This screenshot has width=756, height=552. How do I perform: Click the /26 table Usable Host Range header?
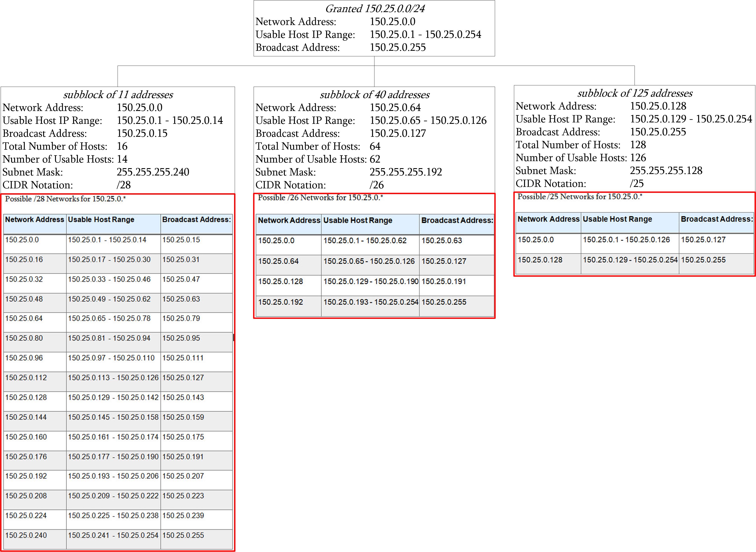358,220
